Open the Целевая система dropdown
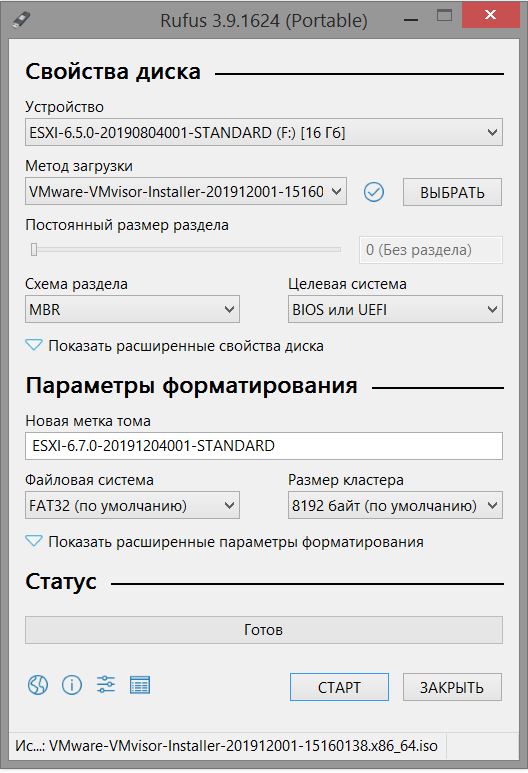Image resolution: width=528 pixels, height=773 pixels. [395, 309]
